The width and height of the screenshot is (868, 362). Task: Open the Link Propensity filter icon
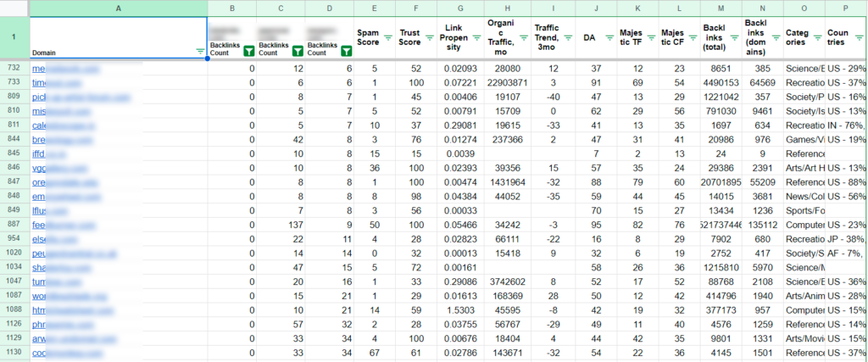click(x=476, y=37)
